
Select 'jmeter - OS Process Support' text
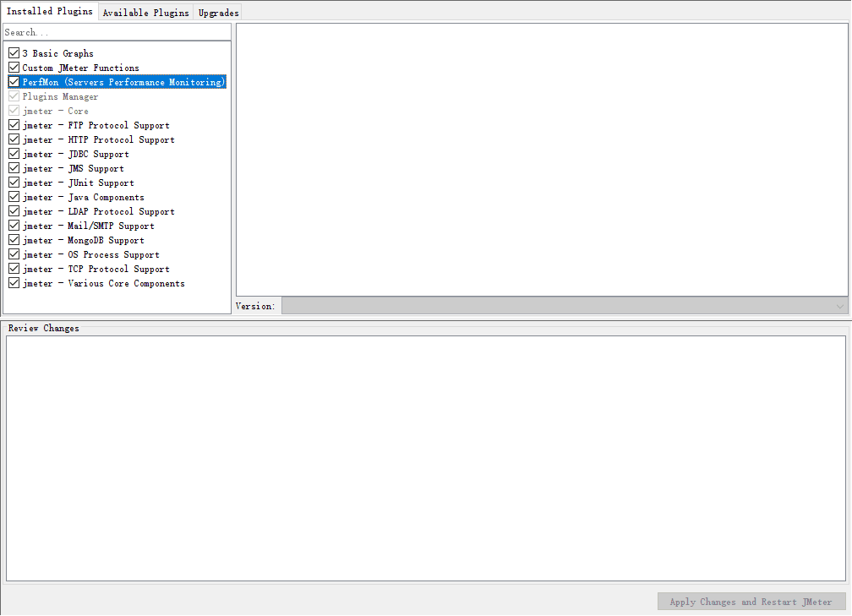click(x=90, y=255)
